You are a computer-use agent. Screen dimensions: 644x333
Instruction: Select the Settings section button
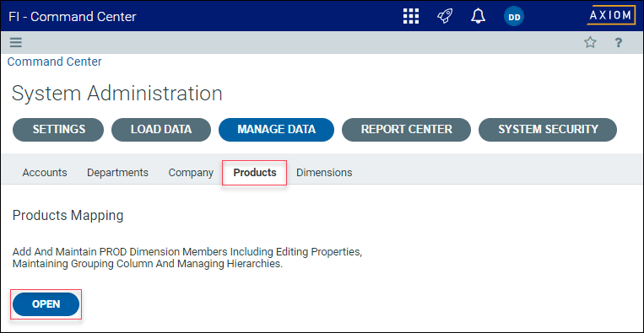(x=58, y=130)
